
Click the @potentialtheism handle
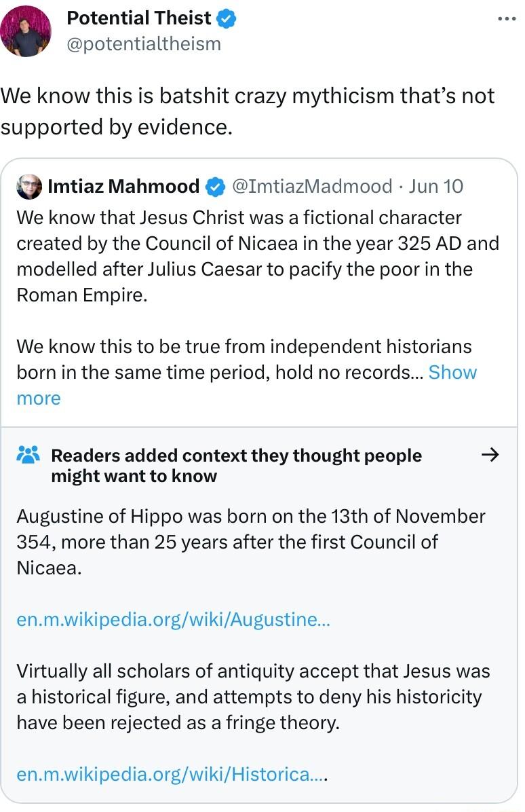pyautogui.click(x=143, y=43)
